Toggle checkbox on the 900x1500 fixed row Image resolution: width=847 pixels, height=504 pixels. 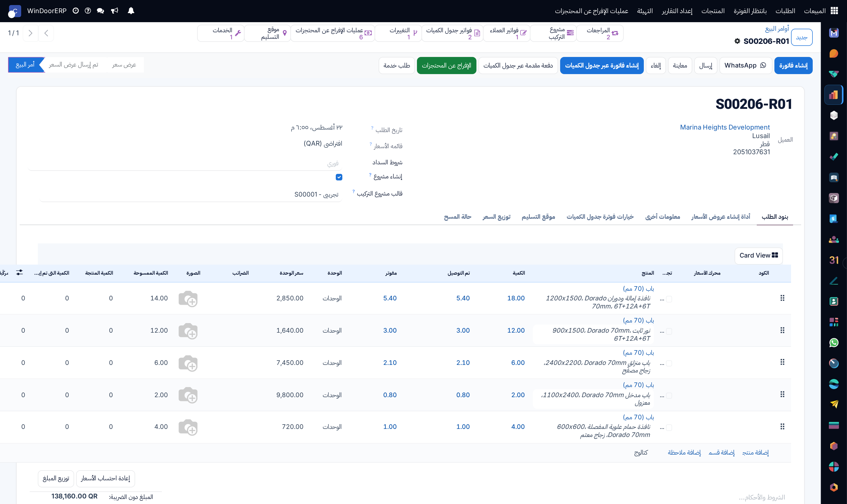[x=669, y=331]
